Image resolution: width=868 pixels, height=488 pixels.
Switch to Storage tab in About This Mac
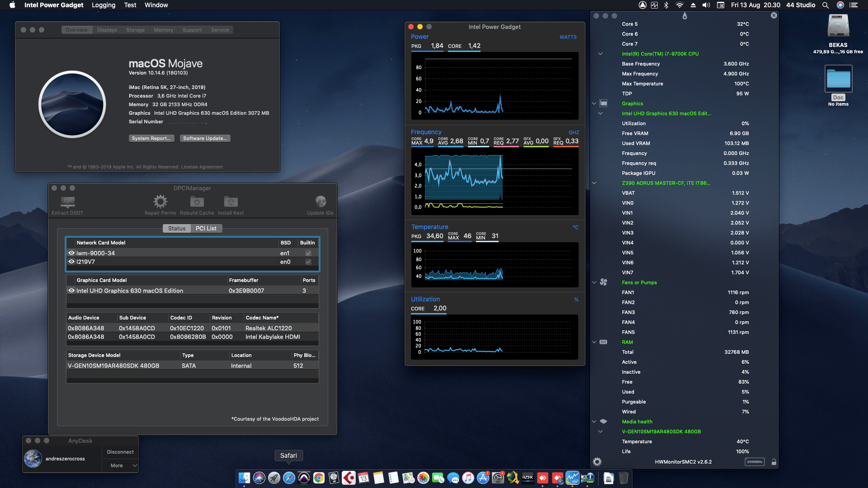136,30
